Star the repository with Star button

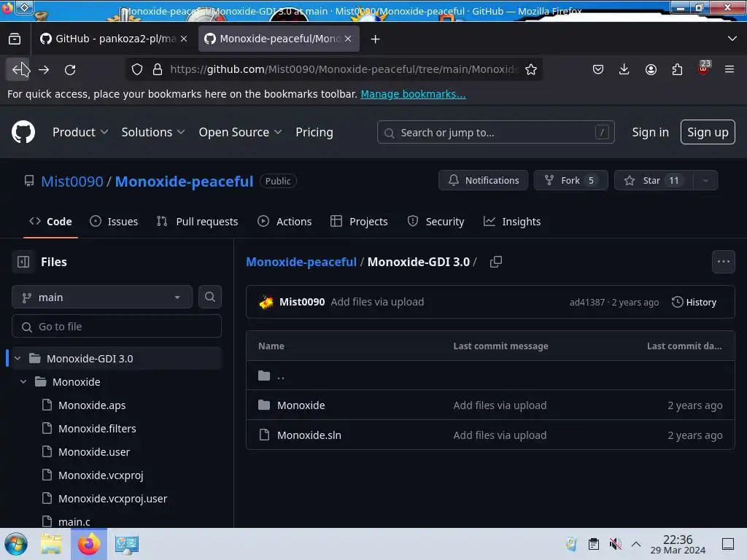[x=654, y=181]
